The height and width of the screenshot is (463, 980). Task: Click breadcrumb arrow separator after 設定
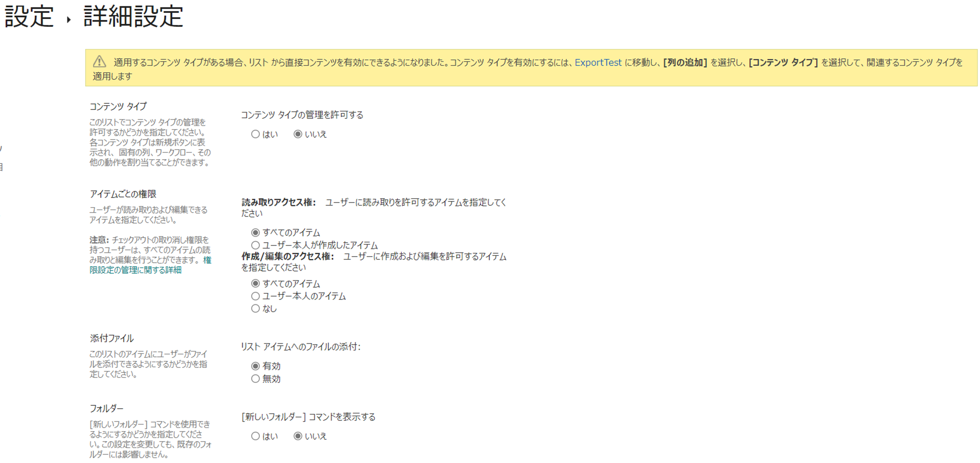pos(69,19)
